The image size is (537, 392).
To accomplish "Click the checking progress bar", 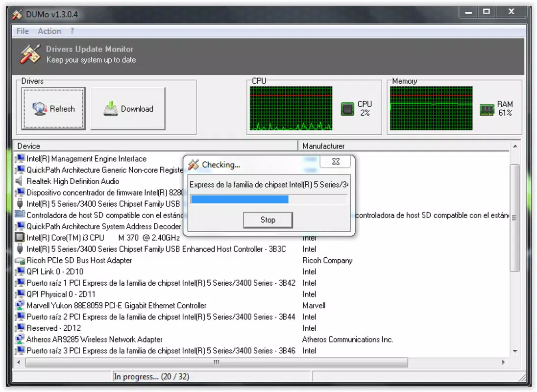I will click(269, 199).
